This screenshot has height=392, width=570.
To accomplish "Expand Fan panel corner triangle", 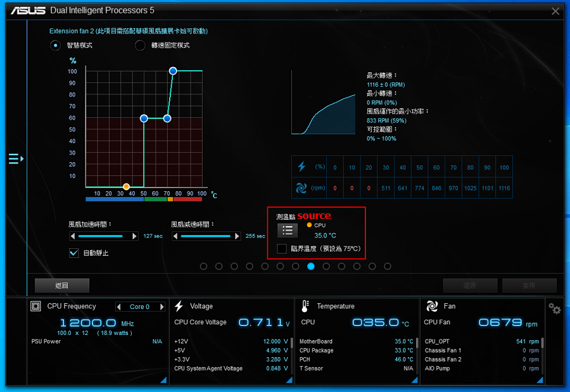I will (540, 379).
